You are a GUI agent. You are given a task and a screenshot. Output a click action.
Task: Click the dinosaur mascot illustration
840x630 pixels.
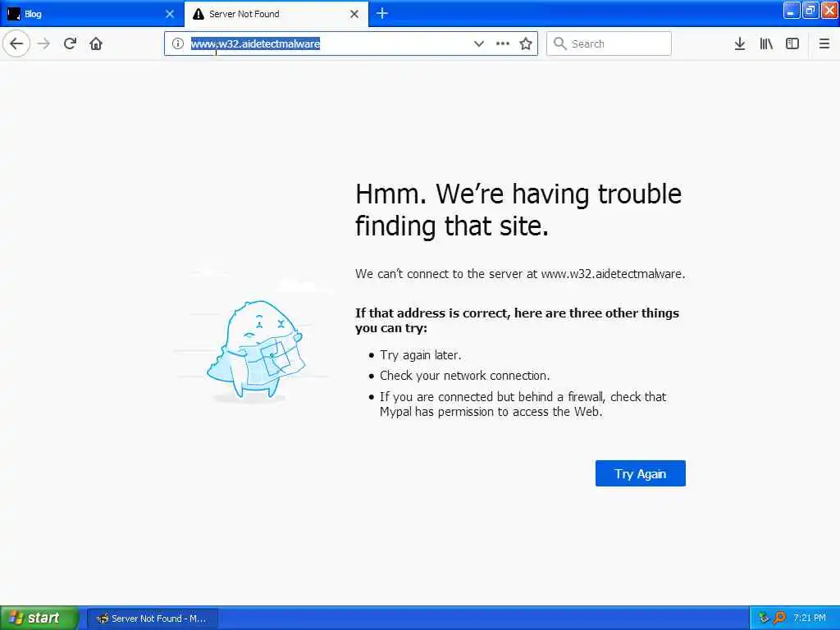[x=256, y=351]
